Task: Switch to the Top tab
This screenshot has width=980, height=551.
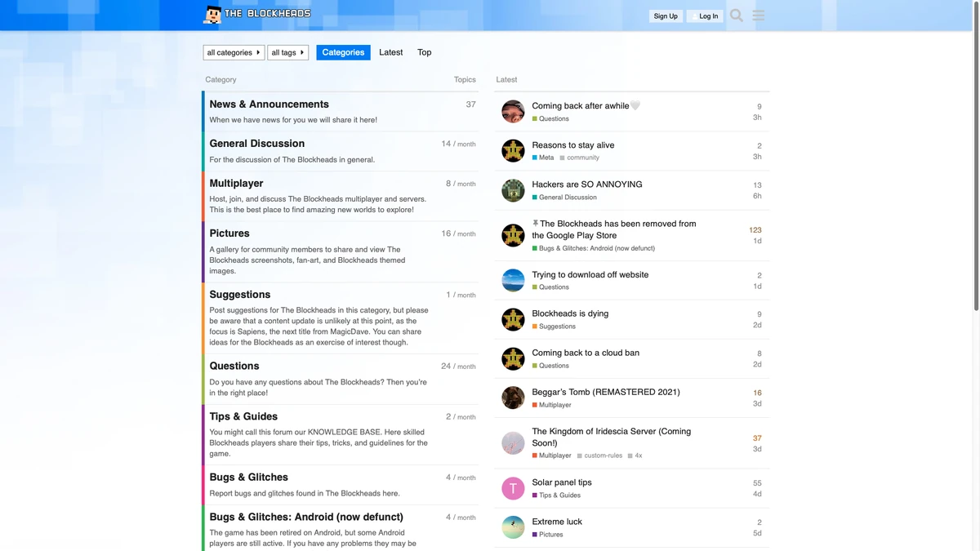Action: 424,51
